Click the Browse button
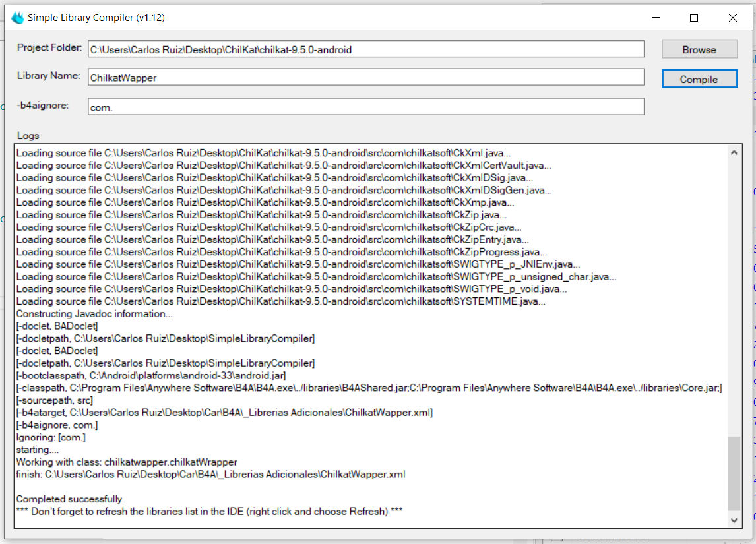Viewport: 756px width, 544px height. click(699, 49)
